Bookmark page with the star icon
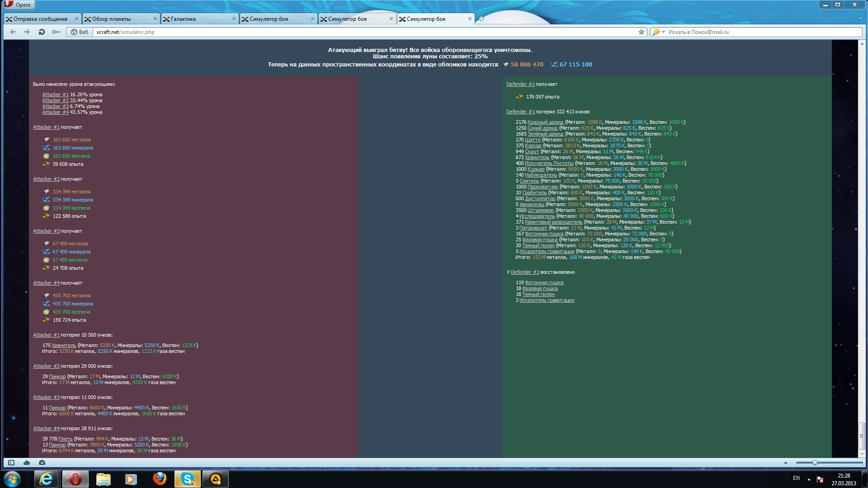The width and height of the screenshot is (868, 488). (641, 32)
